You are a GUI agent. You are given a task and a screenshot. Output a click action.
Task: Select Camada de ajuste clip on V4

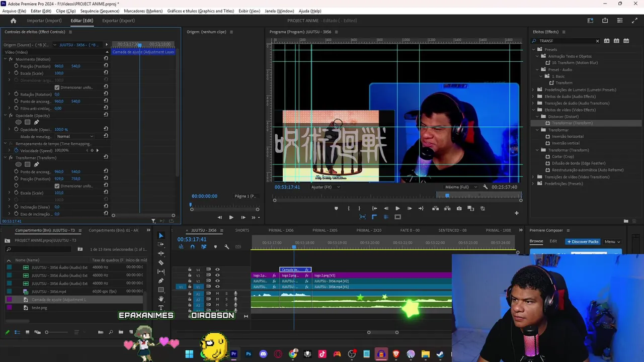pos(295,270)
